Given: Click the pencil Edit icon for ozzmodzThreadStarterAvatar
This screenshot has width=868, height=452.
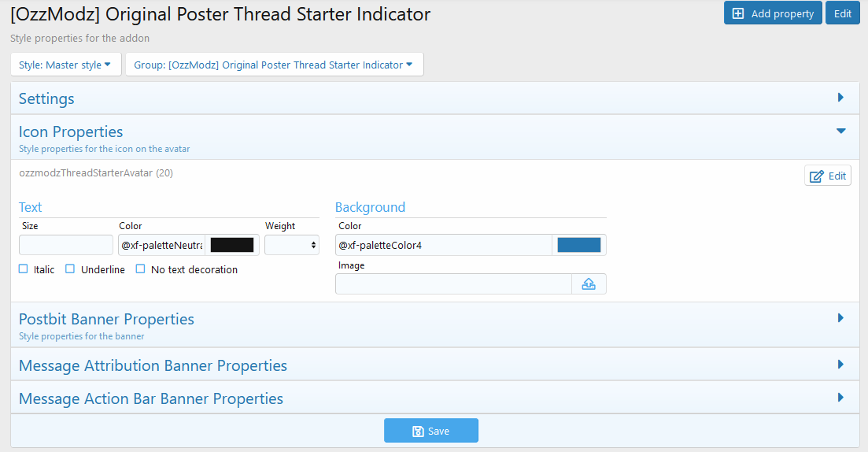Looking at the screenshot, I should tap(817, 176).
